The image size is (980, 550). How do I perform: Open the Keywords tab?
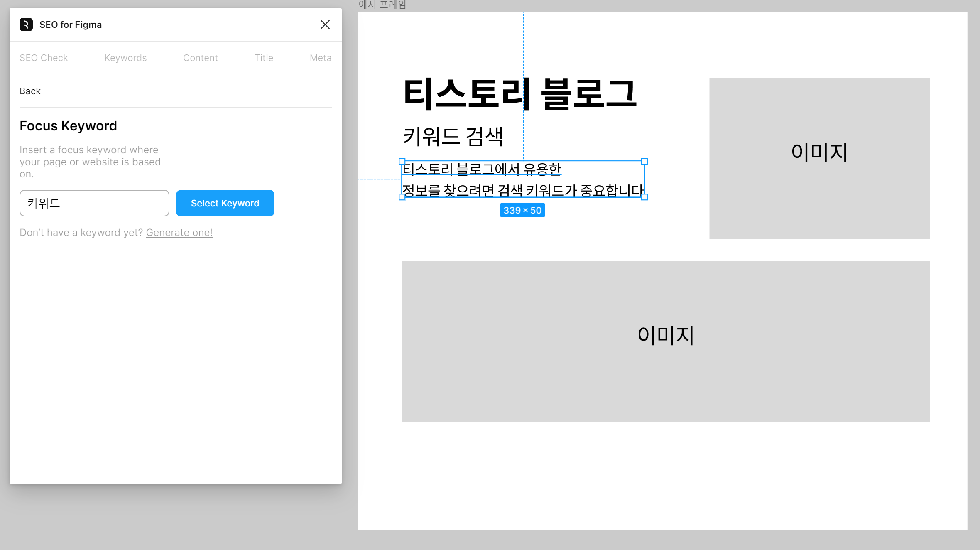point(125,58)
